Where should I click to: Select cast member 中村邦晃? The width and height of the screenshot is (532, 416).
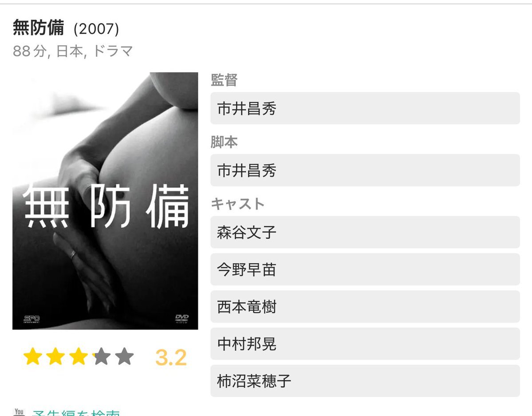click(365, 344)
